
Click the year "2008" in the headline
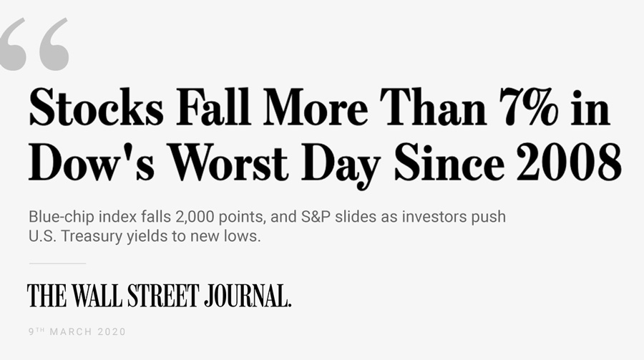(570, 162)
